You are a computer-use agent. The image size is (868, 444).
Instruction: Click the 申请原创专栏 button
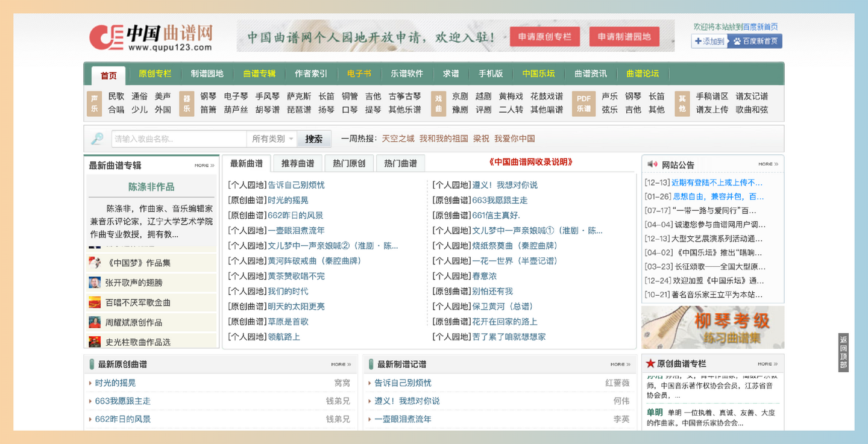click(x=546, y=36)
